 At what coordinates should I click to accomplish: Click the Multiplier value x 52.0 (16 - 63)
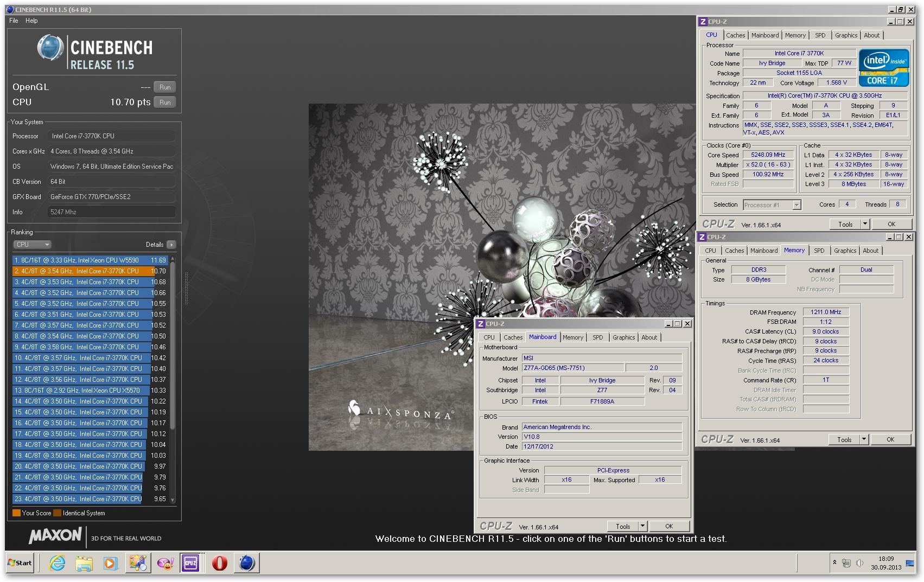click(x=768, y=165)
